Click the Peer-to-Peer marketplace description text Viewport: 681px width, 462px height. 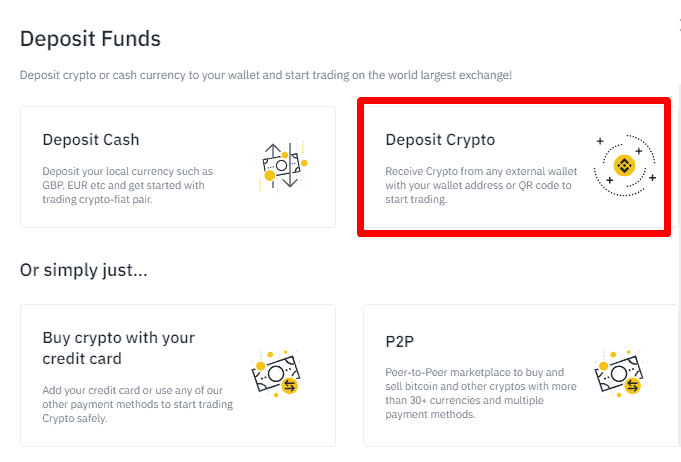(x=481, y=392)
